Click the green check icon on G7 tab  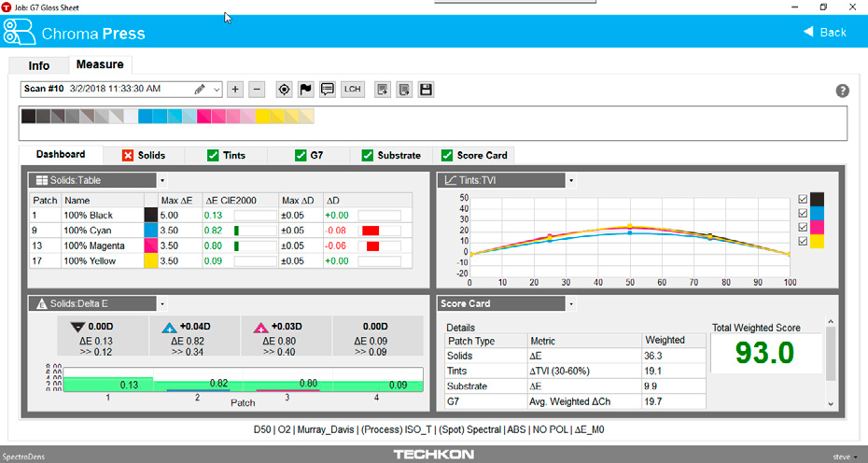[301, 156]
